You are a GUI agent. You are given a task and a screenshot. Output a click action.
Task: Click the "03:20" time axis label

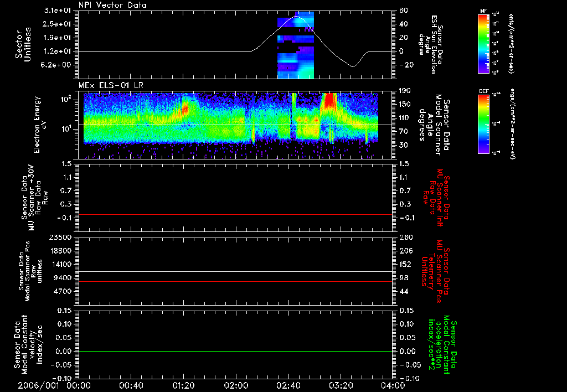(x=341, y=385)
